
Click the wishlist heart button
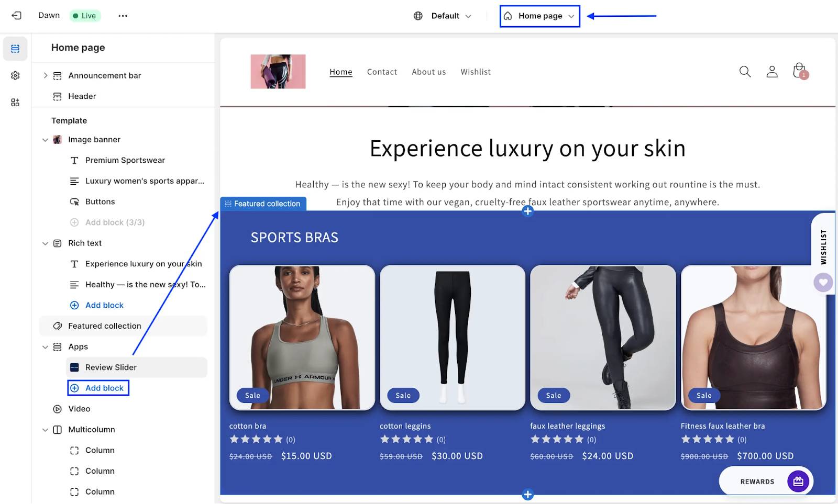coord(823,282)
